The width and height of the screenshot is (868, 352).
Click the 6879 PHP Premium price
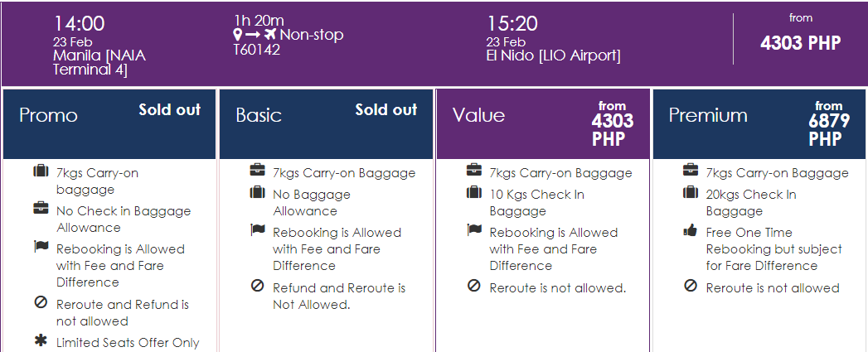click(x=828, y=129)
